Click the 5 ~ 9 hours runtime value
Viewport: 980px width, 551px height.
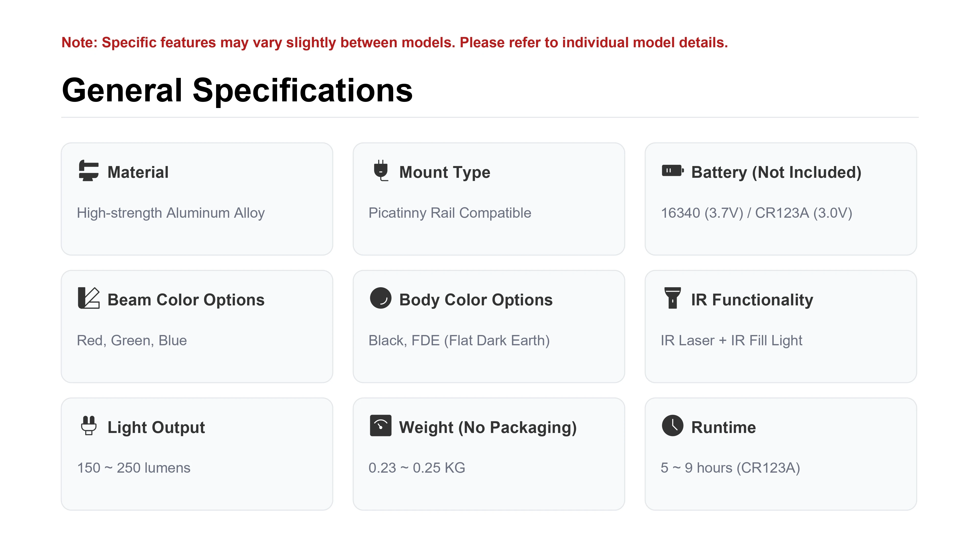730,468
